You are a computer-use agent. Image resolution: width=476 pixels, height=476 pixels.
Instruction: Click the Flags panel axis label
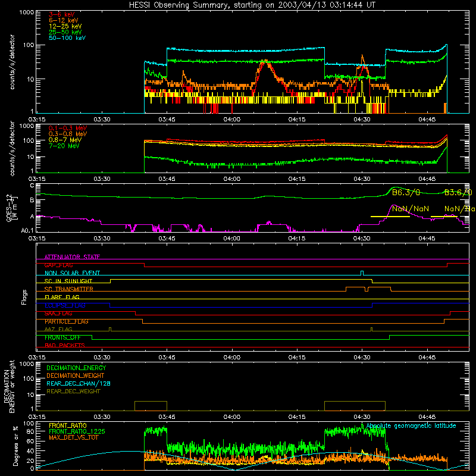(24, 297)
